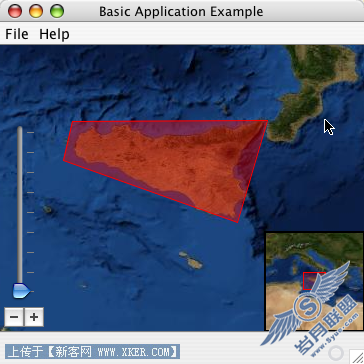Click the circular progress indicator in the status bar

[x=336, y=353]
